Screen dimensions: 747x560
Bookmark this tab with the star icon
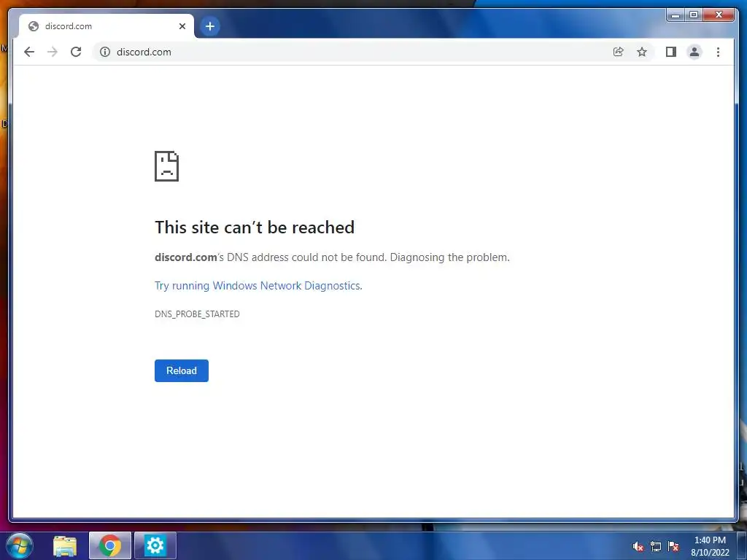coord(642,52)
